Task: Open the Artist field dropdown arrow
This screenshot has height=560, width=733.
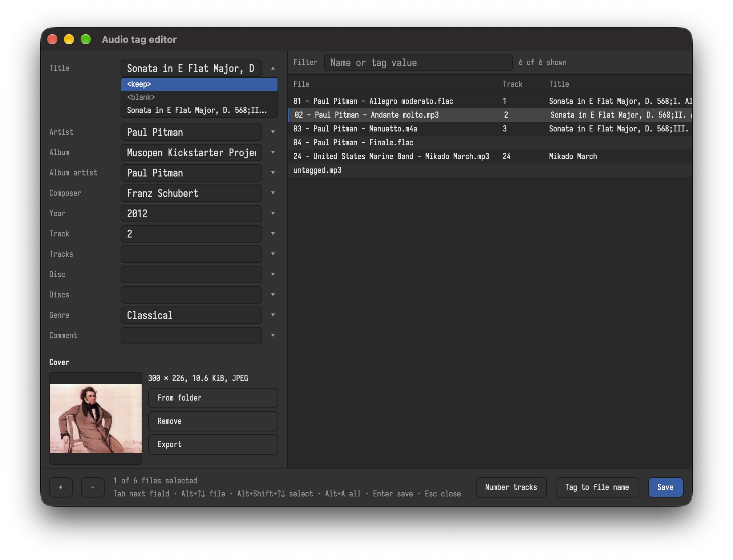Action: pyautogui.click(x=273, y=132)
